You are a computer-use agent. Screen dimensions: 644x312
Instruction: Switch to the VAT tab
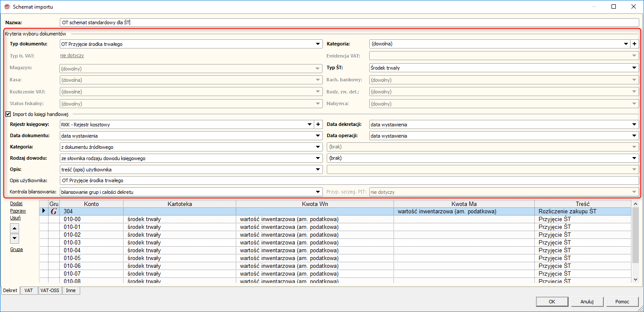point(29,290)
